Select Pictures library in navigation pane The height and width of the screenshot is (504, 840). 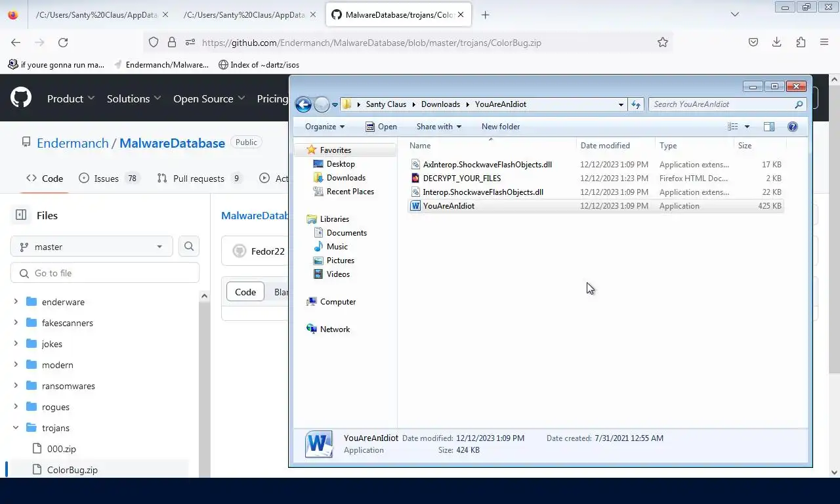coord(341,261)
